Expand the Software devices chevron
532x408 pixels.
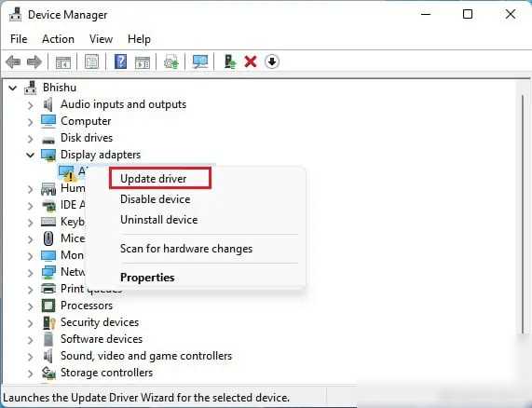pyautogui.click(x=30, y=340)
